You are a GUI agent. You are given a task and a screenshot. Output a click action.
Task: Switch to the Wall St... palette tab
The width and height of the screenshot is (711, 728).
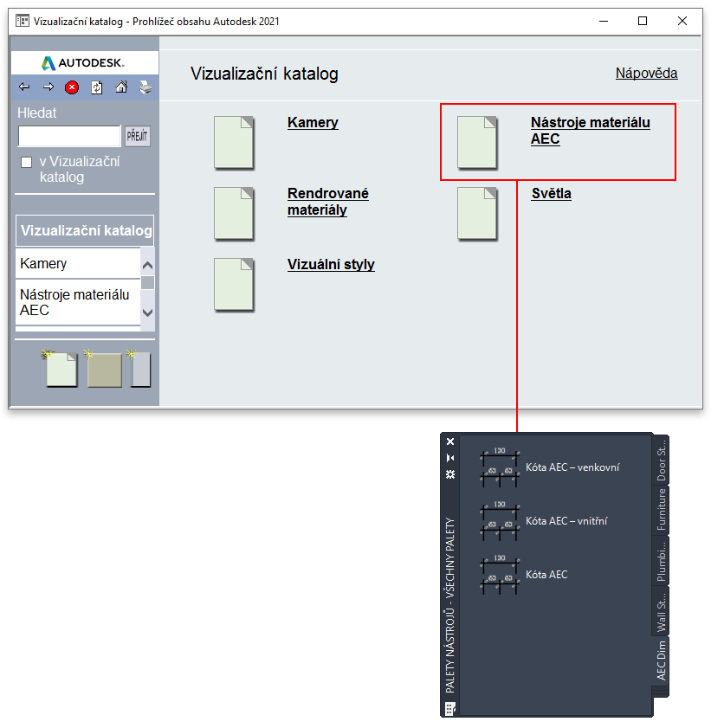(x=661, y=610)
